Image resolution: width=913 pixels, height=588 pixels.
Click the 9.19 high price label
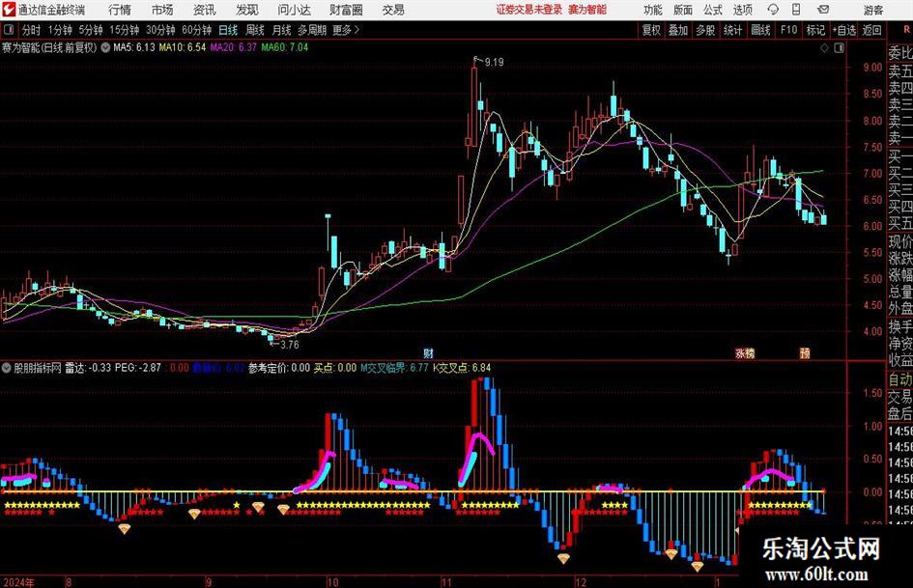[x=494, y=62]
